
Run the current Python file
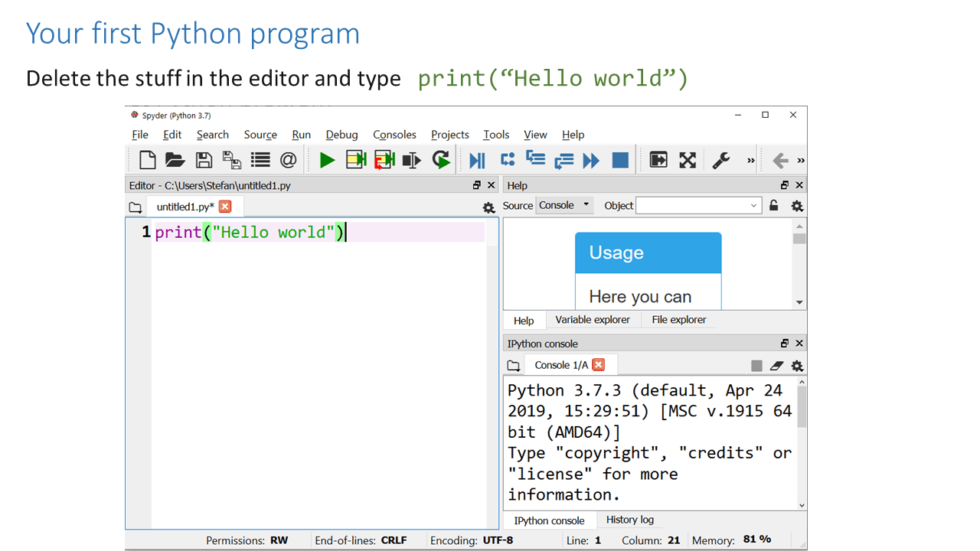(327, 160)
